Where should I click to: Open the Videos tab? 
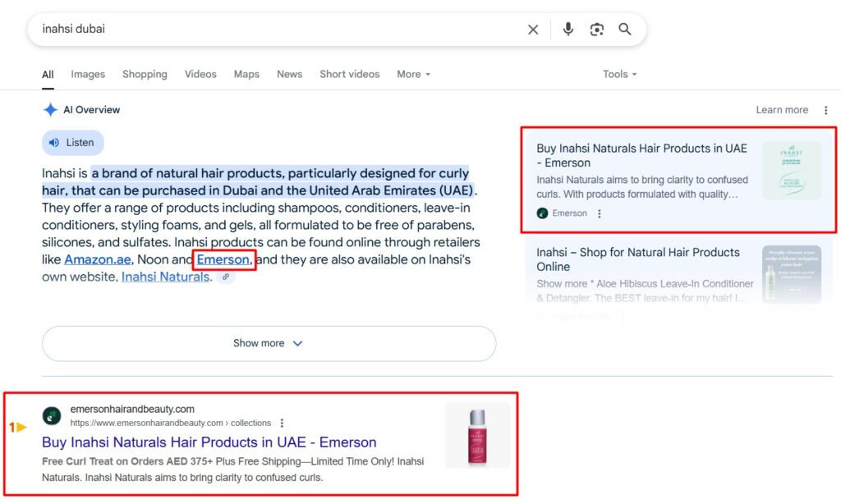click(200, 75)
